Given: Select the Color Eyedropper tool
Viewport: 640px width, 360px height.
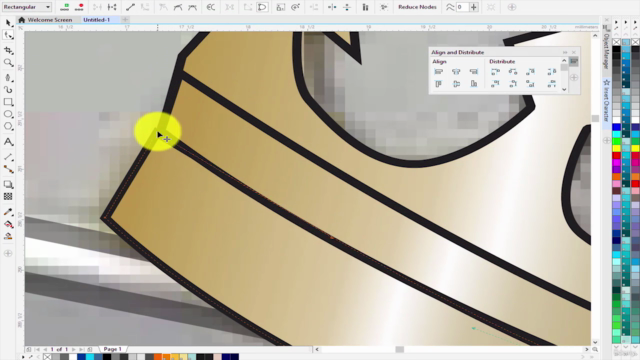Looking at the screenshot, I should 8,212.
